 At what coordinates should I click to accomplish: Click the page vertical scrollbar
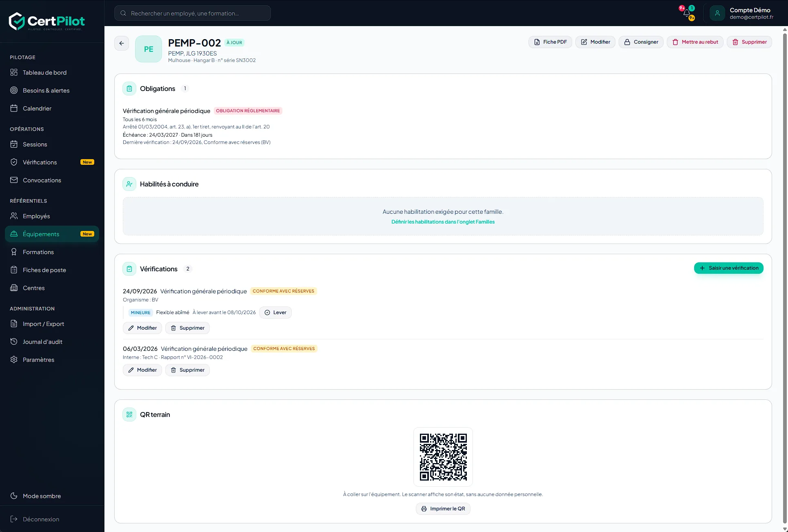click(x=785, y=279)
